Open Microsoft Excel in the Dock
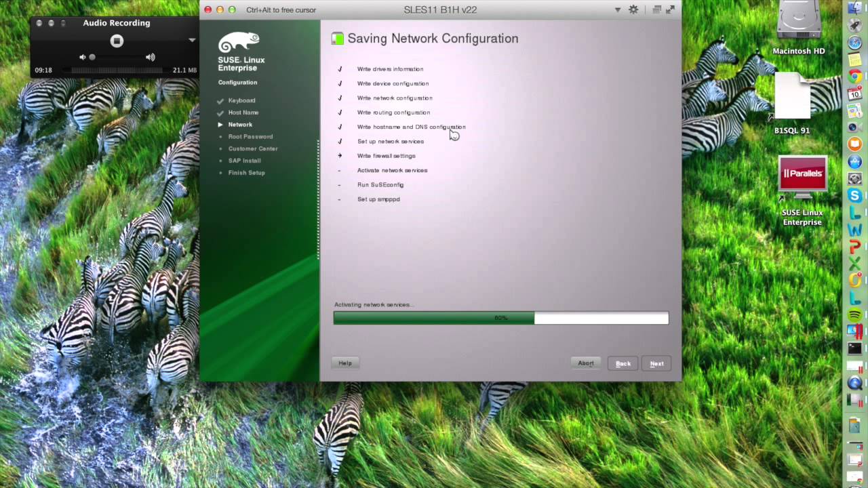868x488 pixels. click(855, 264)
